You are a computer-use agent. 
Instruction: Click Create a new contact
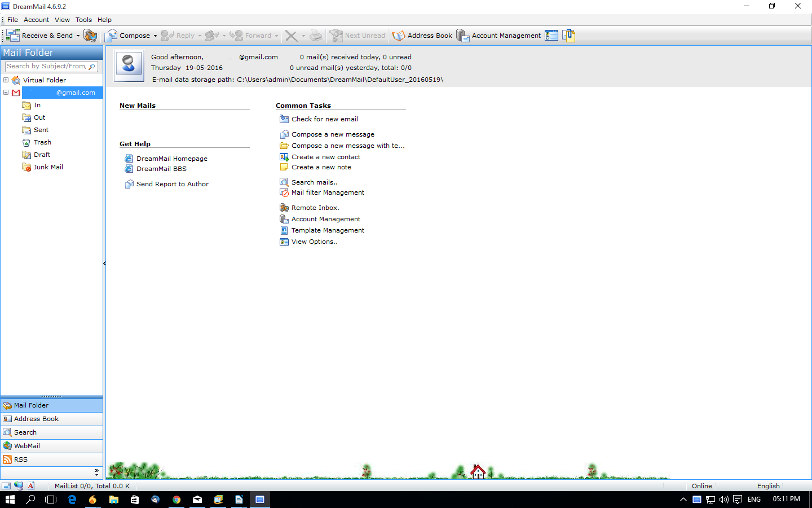pyautogui.click(x=326, y=157)
